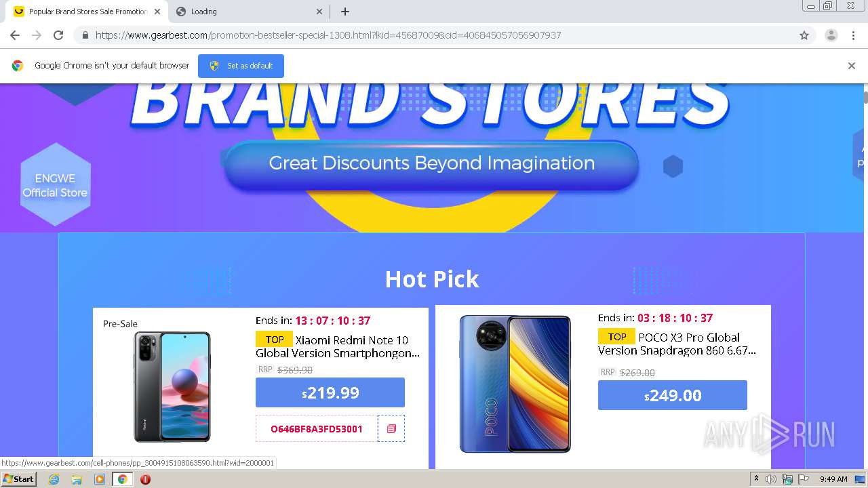
Task: Click the $249.00 price button
Action: (x=673, y=395)
